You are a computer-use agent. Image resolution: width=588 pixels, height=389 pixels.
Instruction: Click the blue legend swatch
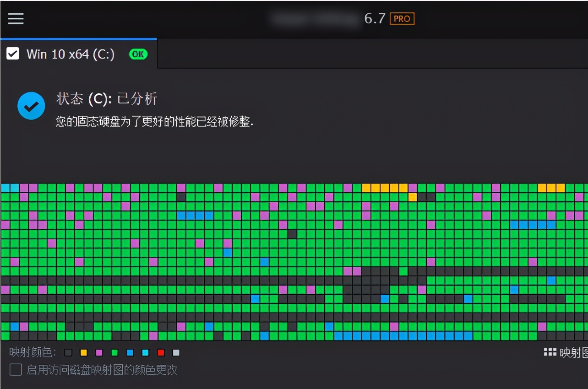point(130,353)
